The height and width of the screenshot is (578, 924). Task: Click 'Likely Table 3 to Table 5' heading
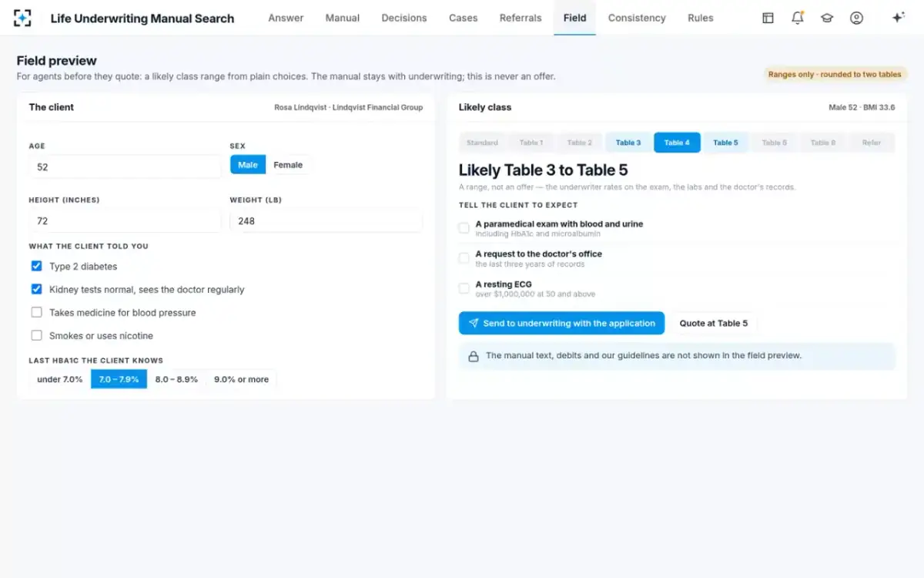(x=543, y=170)
